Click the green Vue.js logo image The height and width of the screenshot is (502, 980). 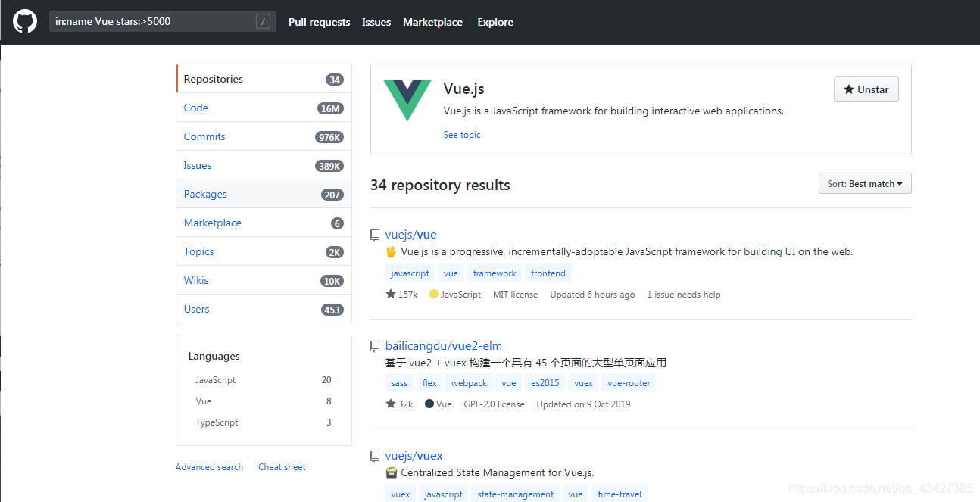[x=407, y=100]
